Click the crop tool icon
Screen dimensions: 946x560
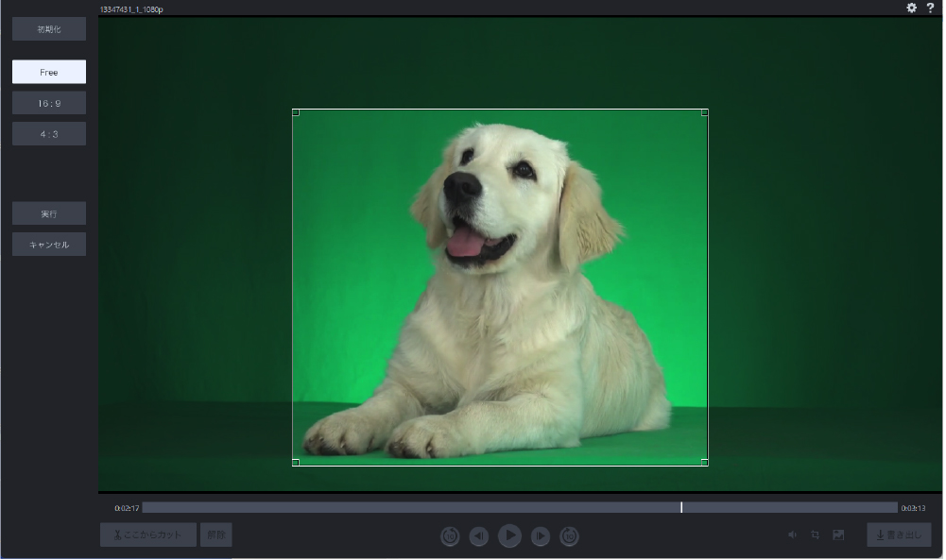click(815, 535)
